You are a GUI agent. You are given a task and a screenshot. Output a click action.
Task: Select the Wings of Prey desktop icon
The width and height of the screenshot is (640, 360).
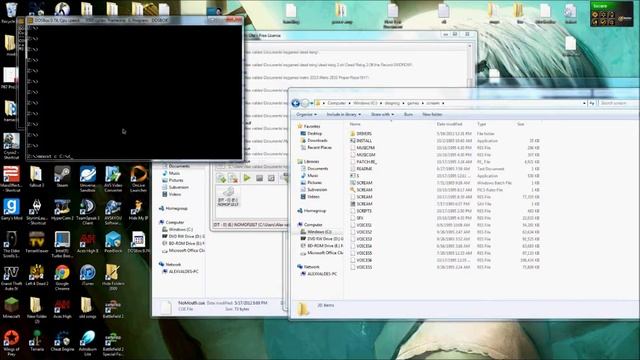11,343
